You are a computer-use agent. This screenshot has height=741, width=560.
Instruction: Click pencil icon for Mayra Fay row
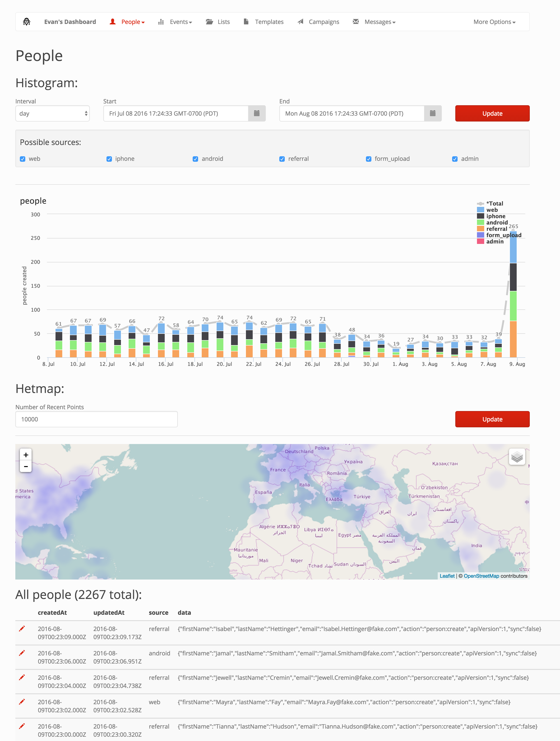click(22, 701)
